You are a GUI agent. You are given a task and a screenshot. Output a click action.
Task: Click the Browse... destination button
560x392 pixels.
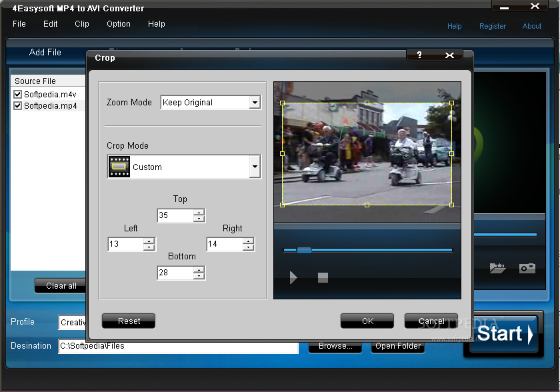(x=335, y=346)
